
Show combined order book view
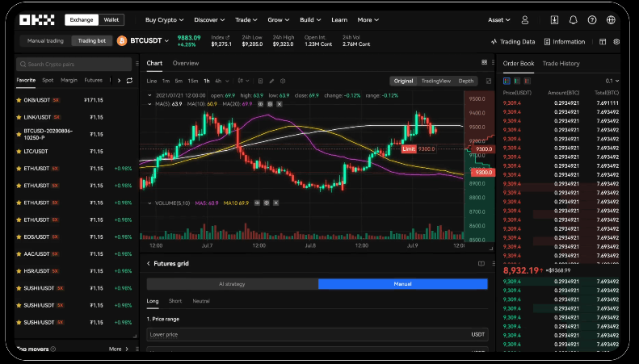(x=507, y=81)
